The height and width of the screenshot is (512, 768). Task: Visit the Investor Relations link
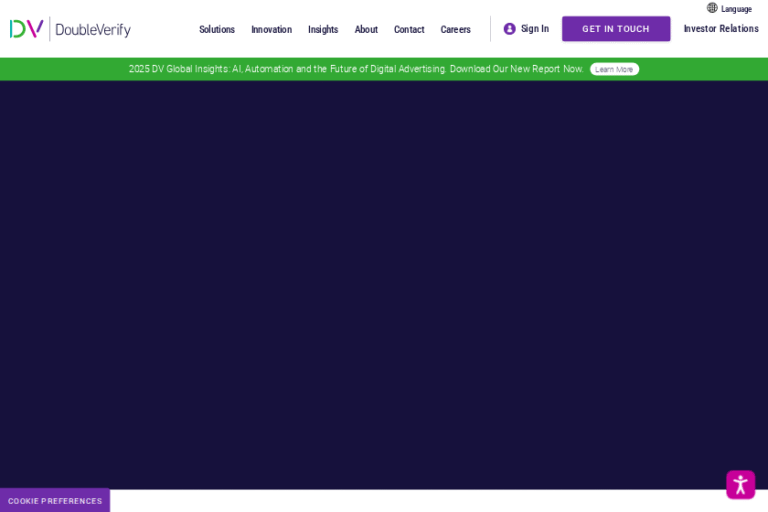point(721,29)
